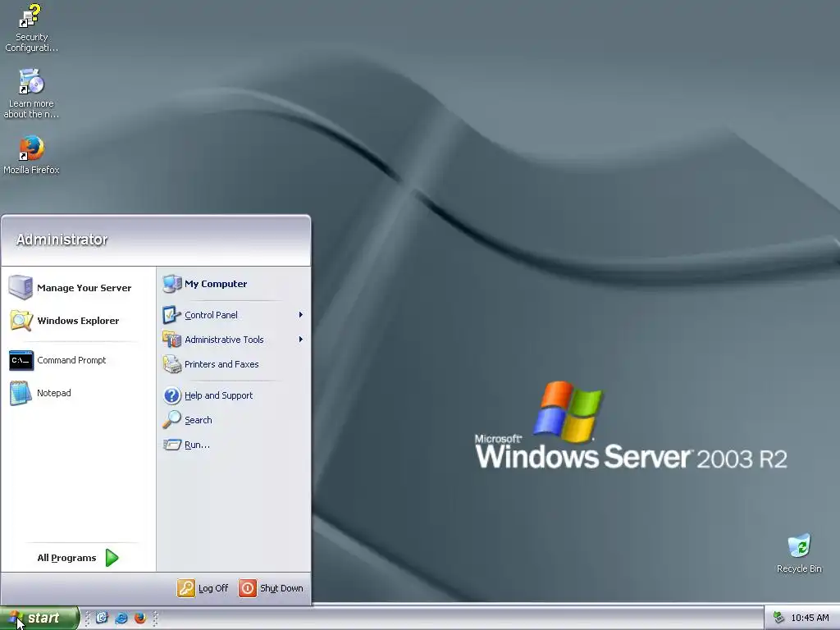Click the Windows Explorer folder icon
Image resolution: width=840 pixels, height=630 pixels.
[21, 321]
